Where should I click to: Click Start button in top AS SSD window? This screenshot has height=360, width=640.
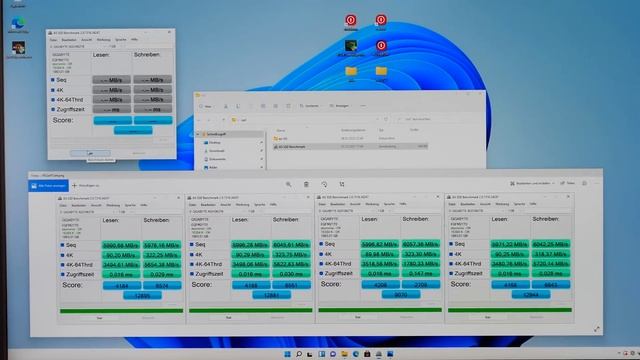click(90, 153)
